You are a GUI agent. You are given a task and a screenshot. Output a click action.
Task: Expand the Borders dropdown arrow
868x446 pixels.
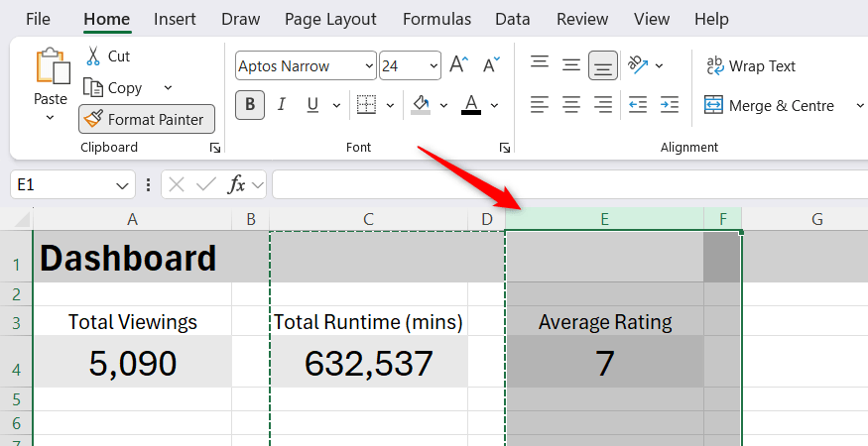coord(390,105)
